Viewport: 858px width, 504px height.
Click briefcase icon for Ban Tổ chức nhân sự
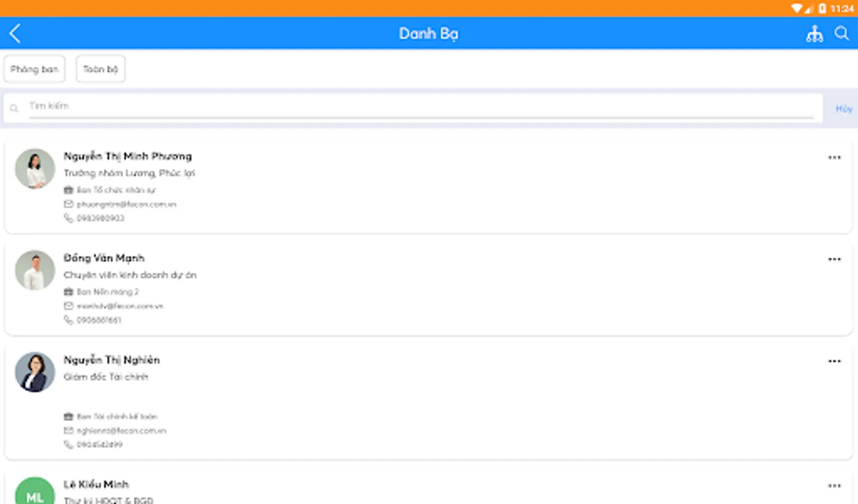[68, 190]
